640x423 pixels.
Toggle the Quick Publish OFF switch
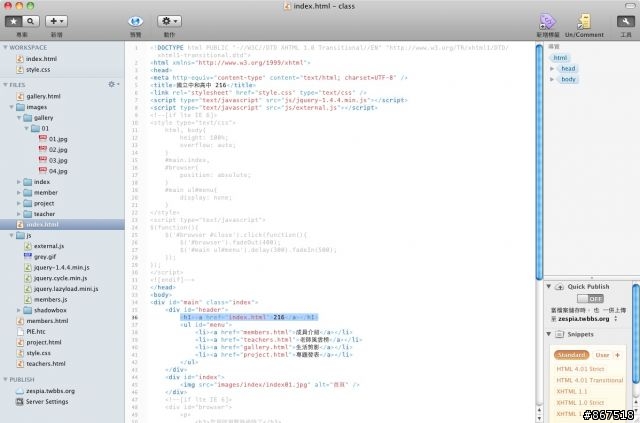tap(590, 299)
